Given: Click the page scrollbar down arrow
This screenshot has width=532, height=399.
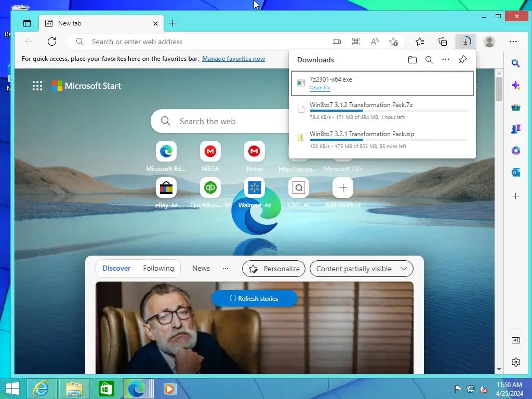Looking at the screenshot, I should (499, 369).
